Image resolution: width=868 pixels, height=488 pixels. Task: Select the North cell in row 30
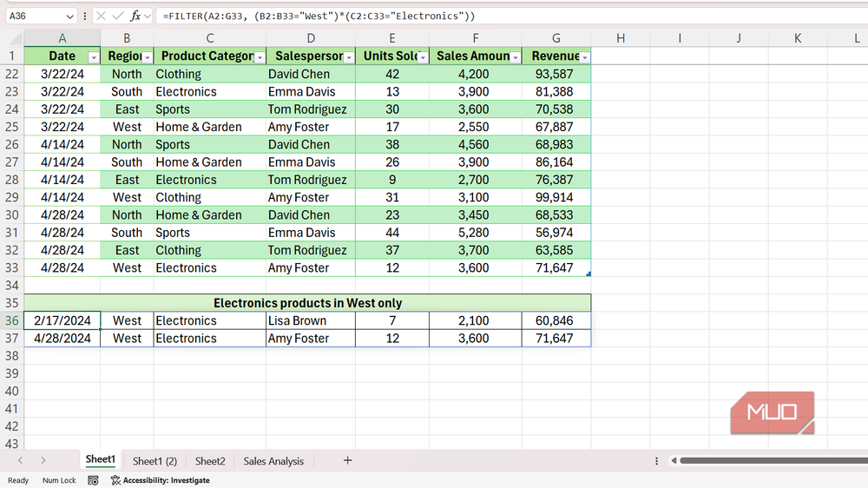pos(127,215)
